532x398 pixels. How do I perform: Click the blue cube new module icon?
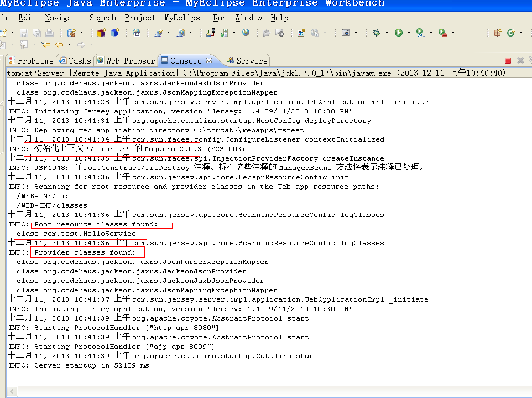click(x=114, y=33)
